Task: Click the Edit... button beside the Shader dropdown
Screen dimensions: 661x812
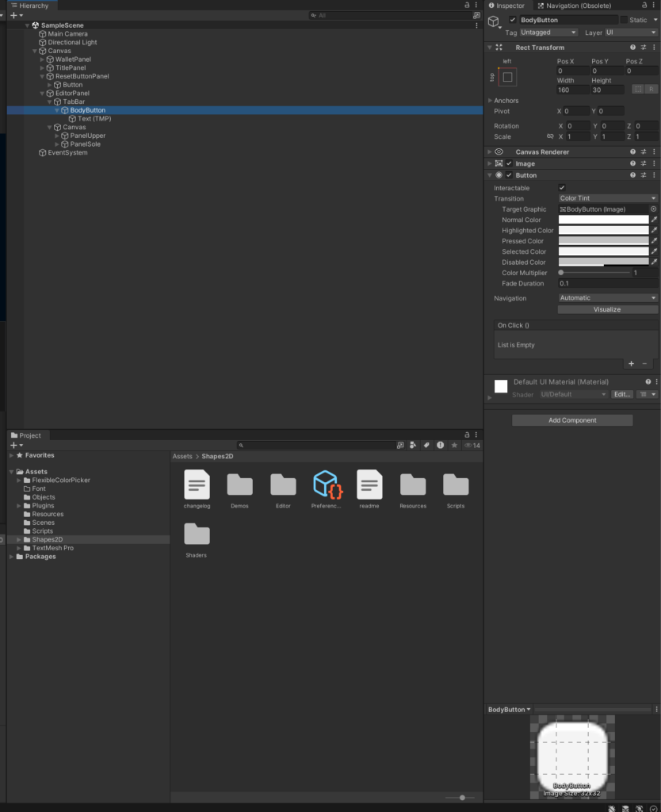Action: 621,394
